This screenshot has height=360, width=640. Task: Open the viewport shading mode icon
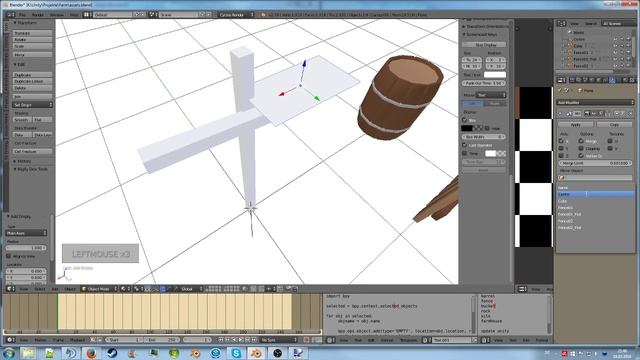click(124, 289)
